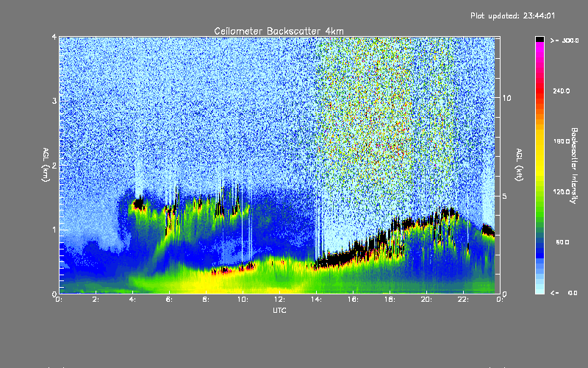Click the '10:' hour tick label

(x=243, y=300)
